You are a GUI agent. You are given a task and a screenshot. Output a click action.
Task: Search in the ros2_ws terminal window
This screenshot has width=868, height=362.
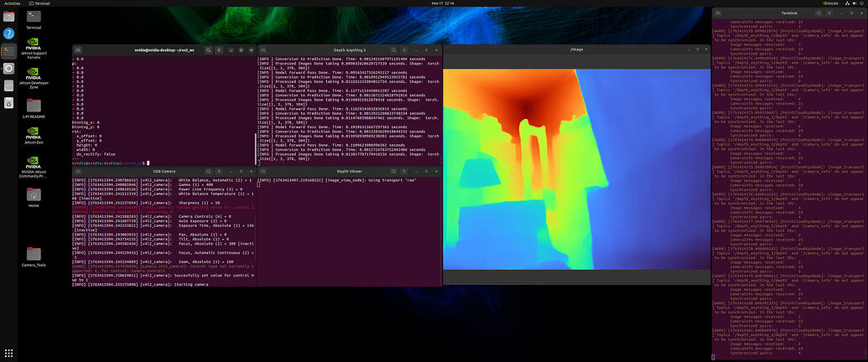(208, 49)
